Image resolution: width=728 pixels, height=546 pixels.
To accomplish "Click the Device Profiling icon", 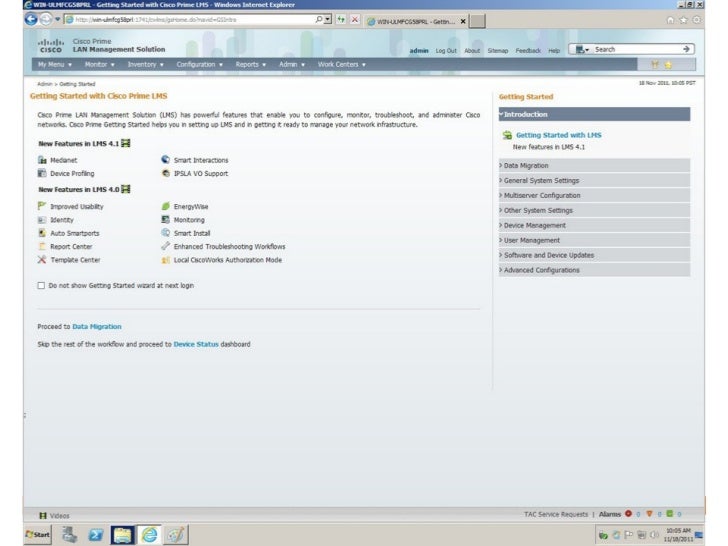I will click(x=42, y=173).
